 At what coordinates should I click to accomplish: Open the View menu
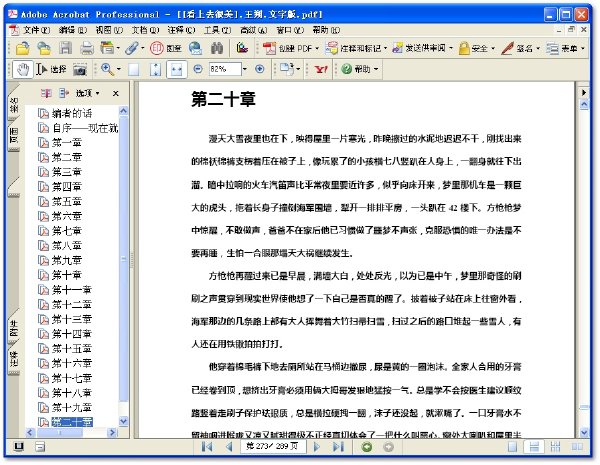pyautogui.click(x=109, y=30)
